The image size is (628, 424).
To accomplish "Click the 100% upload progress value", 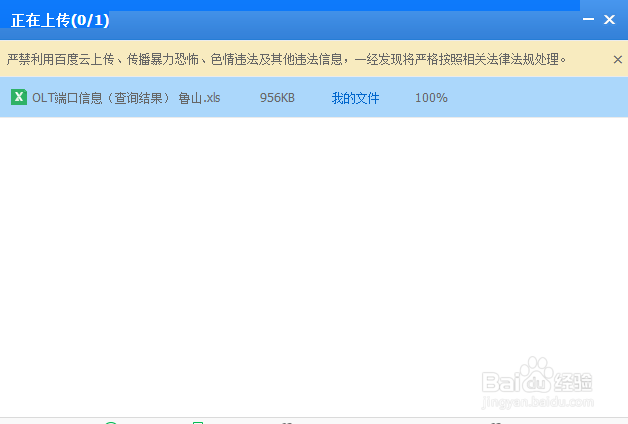I will coord(431,98).
